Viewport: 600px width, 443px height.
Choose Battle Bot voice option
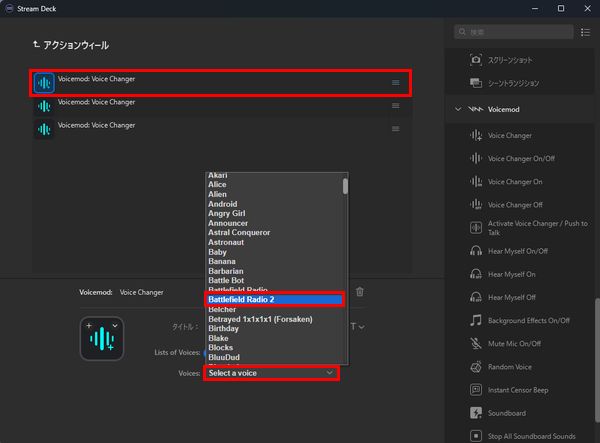pyautogui.click(x=226, y=280)
